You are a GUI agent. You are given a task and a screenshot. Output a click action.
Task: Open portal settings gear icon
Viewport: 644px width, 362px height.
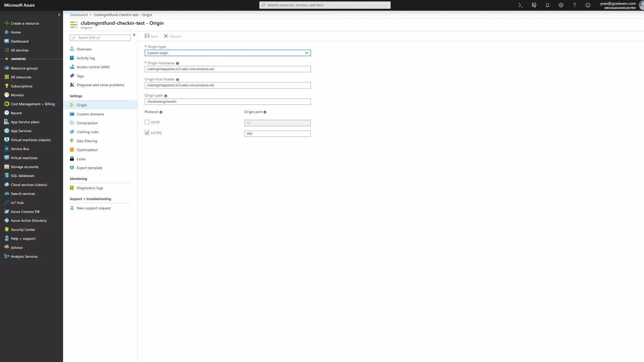coord(561,5)
